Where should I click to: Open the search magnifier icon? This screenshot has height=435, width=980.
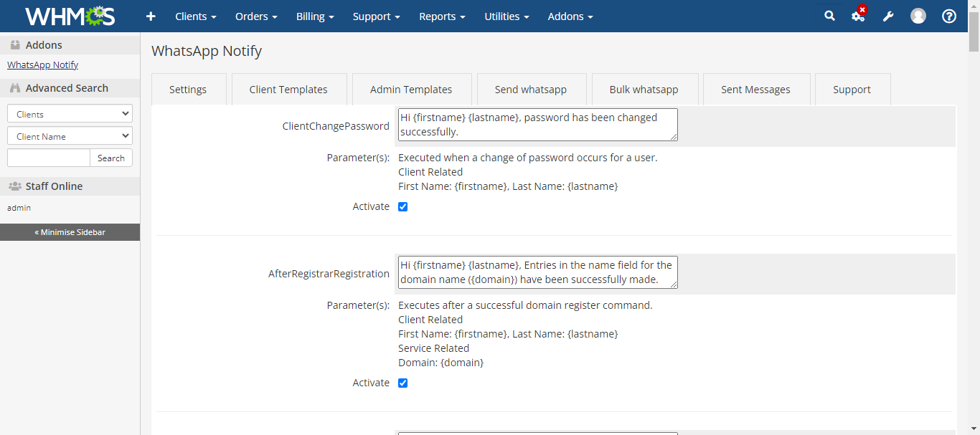[x=829, y=16]
